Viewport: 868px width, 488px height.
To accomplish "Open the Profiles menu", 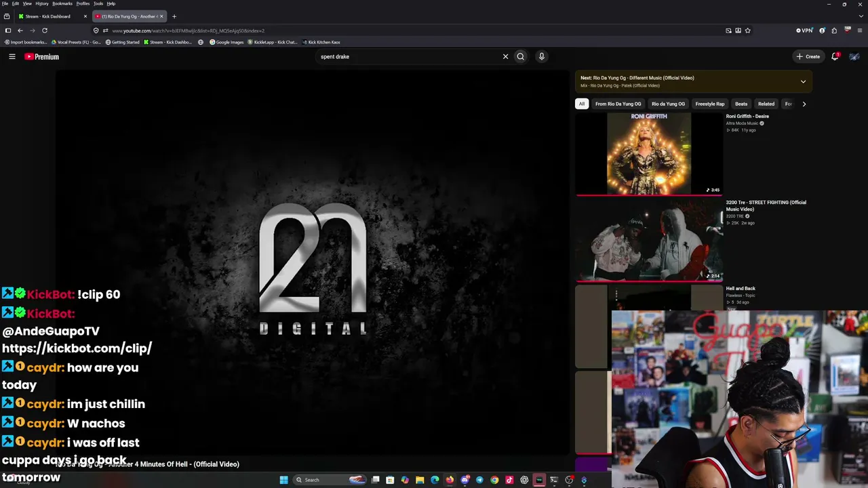I will click(x=83, y=3).
